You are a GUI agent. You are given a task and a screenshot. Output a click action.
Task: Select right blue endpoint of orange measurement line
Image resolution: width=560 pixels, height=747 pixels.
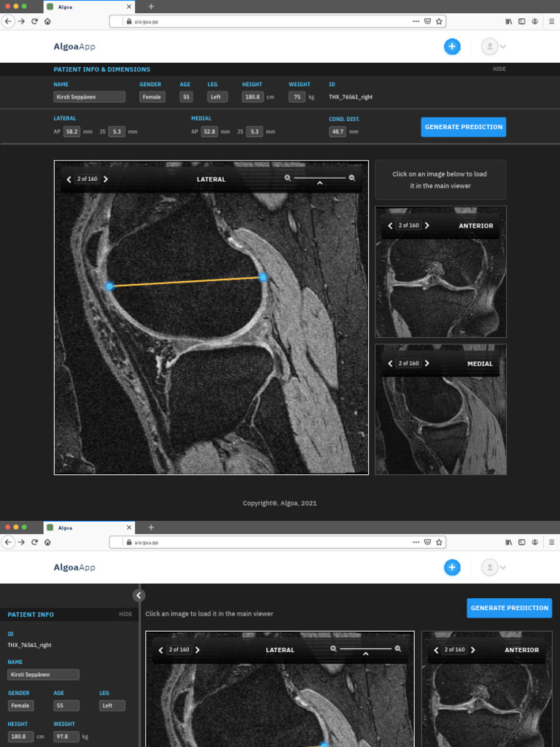[x=263, y=277]
